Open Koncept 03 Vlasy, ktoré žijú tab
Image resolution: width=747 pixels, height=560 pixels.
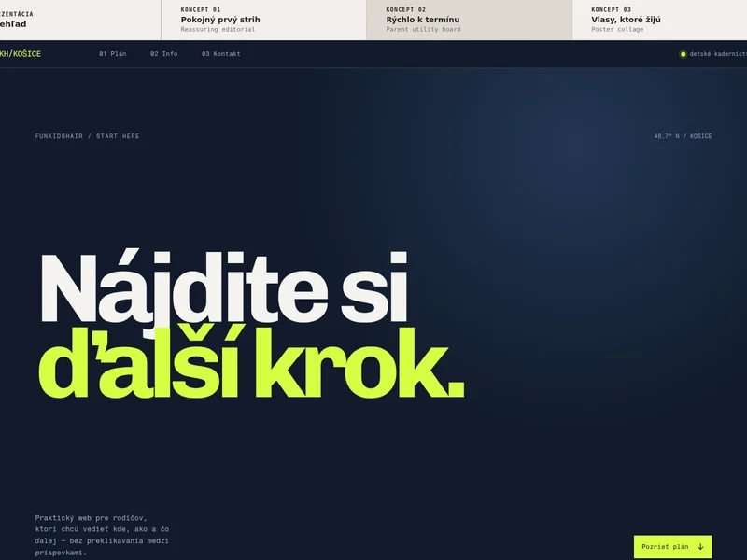tap(660, 20)
